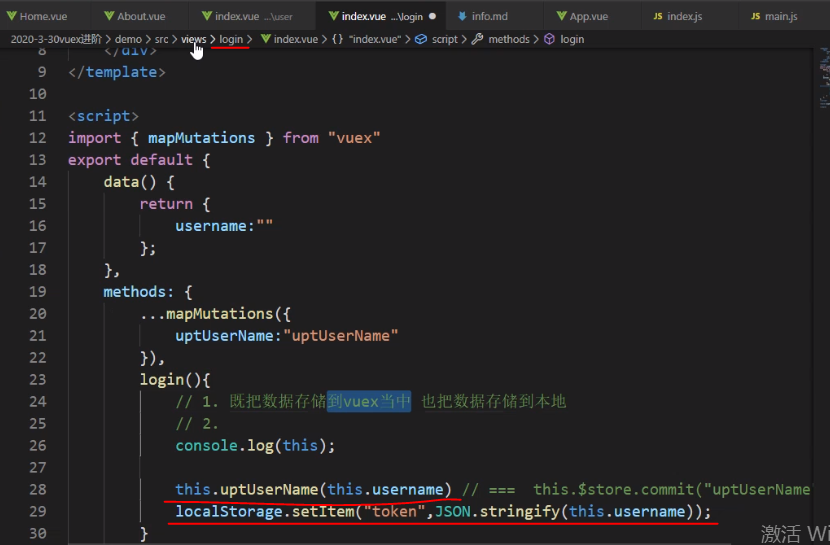Click the Vue icon on App.vue tab
The width and height of the screenshot is (830, 545).
coord(562,16)
